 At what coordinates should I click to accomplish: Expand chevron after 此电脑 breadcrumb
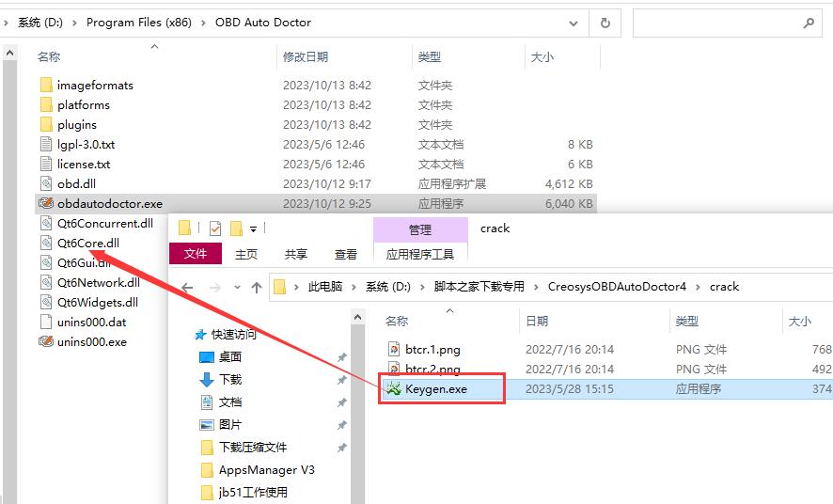coord(354,288)
